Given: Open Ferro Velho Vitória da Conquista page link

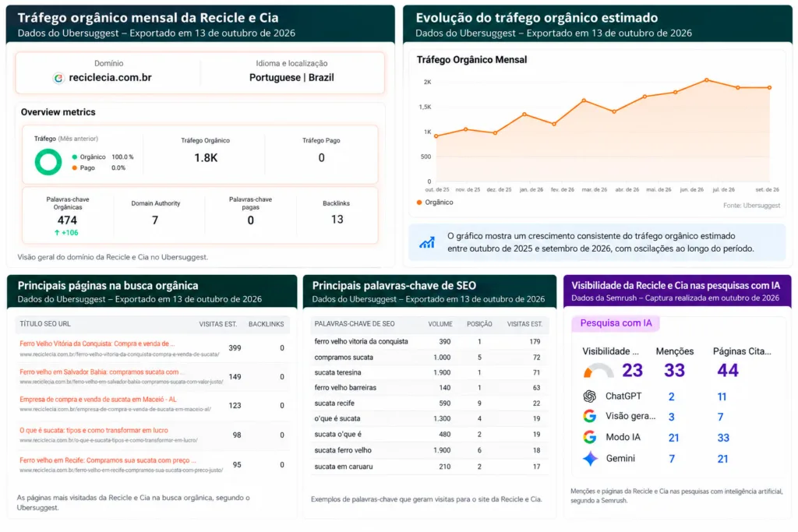Looking at the screenshot, I should point(97,344).
